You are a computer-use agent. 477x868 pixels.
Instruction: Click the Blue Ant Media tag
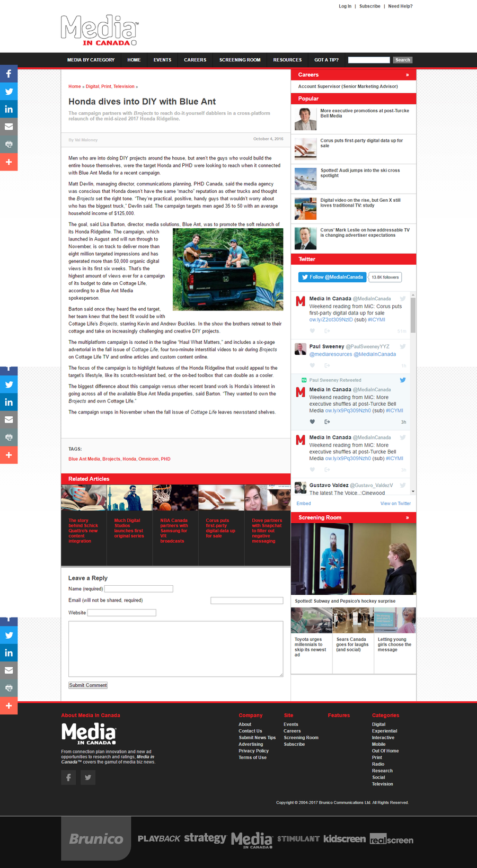[84, 459]
